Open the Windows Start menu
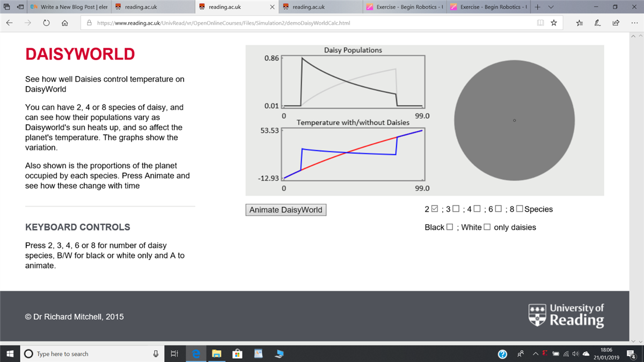This screenshot has width=644, height=362. click(10, 353)
